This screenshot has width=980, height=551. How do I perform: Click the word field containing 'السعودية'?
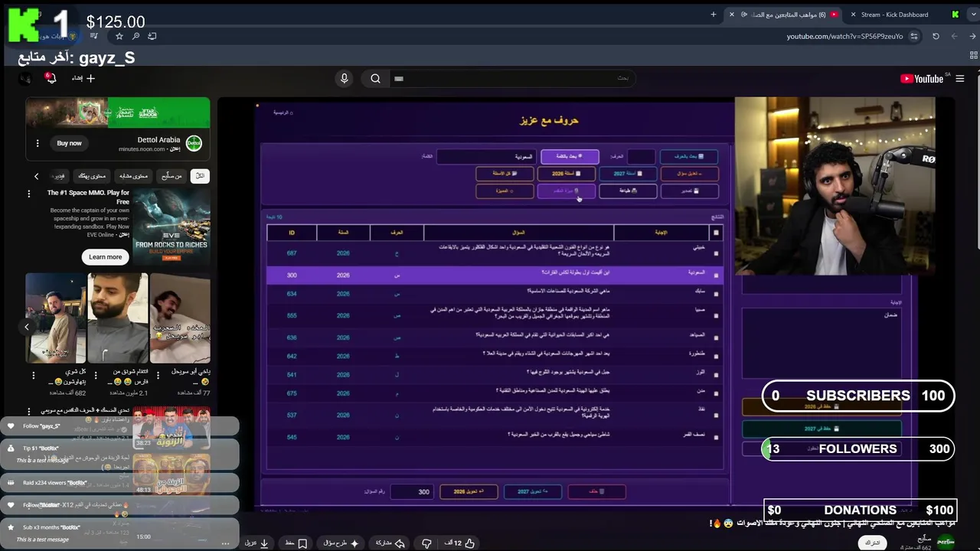click(485, 156)
